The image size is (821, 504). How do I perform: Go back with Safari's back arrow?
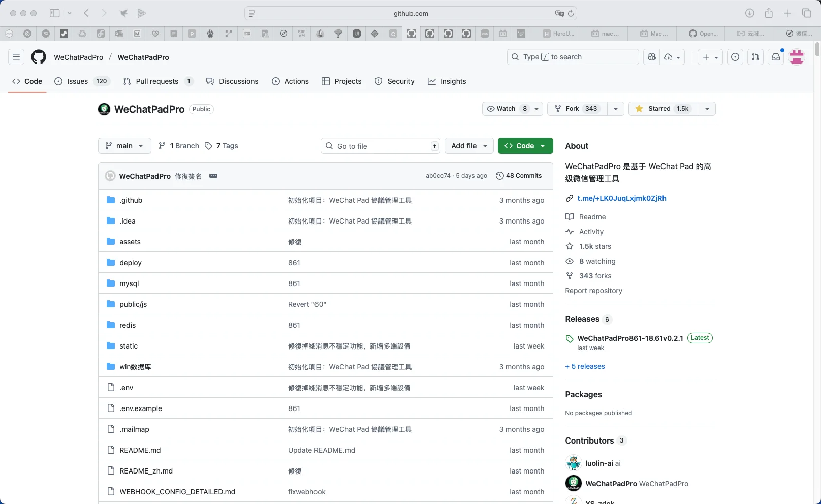86,13
